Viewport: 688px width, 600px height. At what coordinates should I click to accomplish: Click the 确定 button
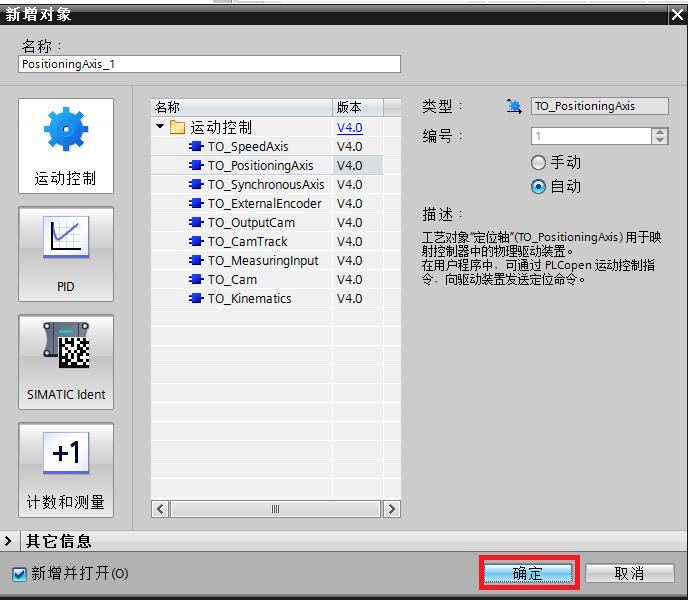point(528,573)
